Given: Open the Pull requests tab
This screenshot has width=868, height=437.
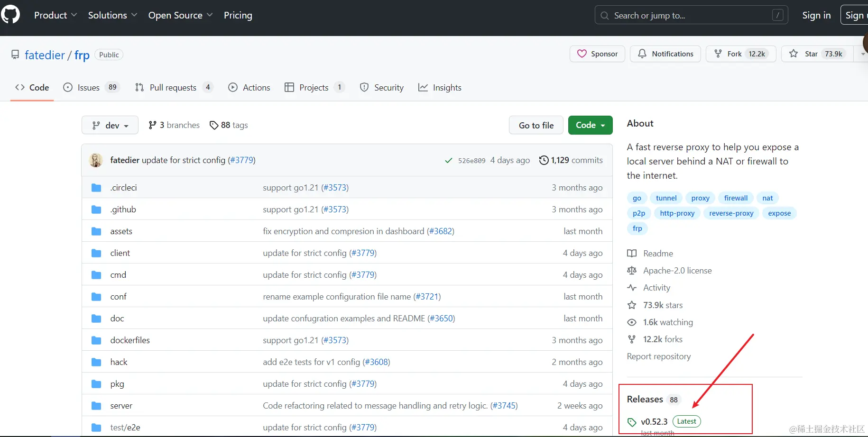Looking at the screenshot, I should 174,88.
